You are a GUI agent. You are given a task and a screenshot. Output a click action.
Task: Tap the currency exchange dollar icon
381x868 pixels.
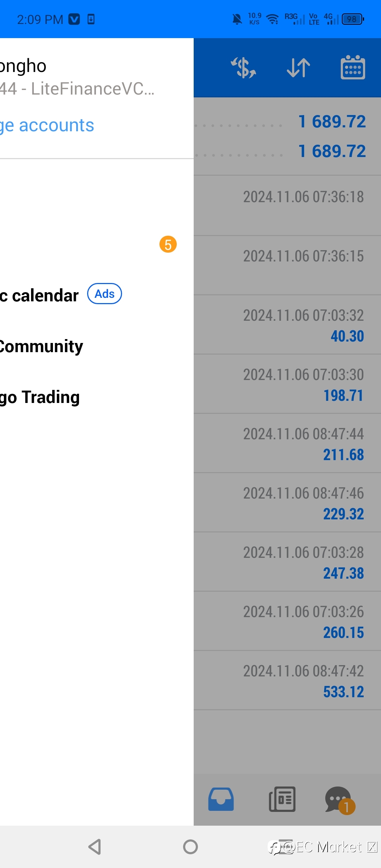coord(243,68)
